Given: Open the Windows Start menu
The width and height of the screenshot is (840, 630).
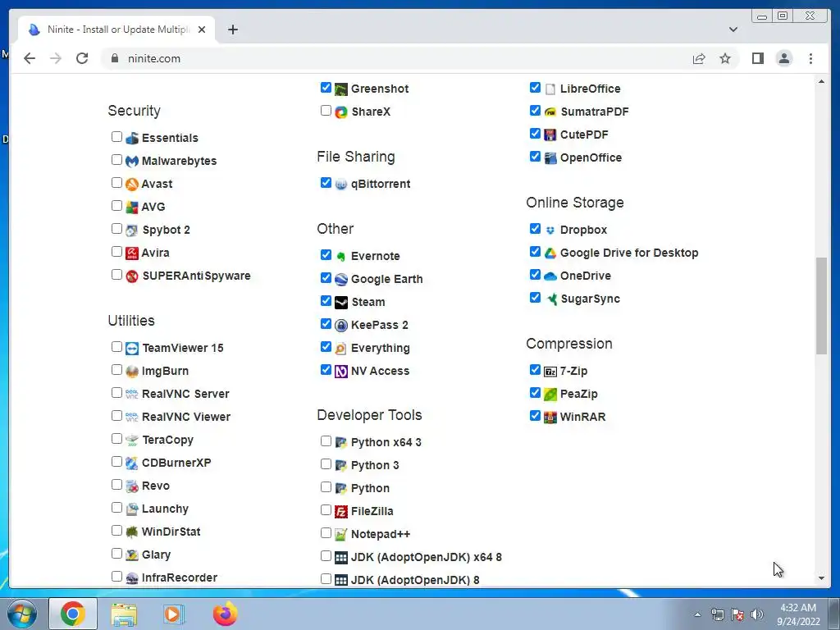Looking at the screenshot, I should point(22,614).
